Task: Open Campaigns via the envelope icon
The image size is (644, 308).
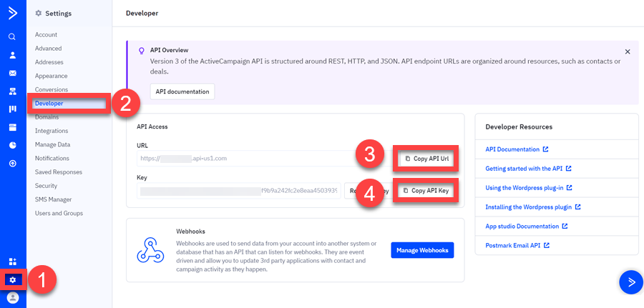Action: 13,74
